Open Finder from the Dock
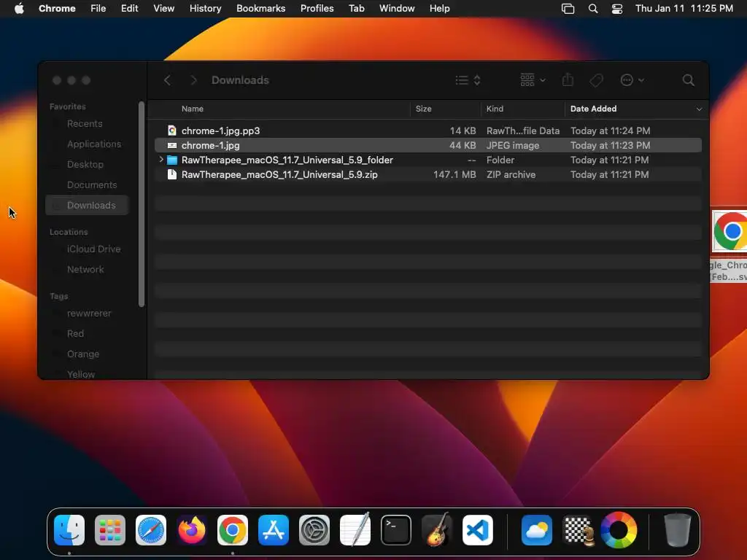The image size is (747, 560). tap(69, 530)
